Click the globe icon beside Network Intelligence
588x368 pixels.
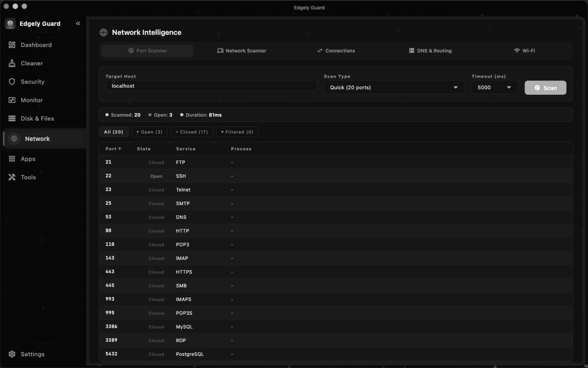click(103, 33)
